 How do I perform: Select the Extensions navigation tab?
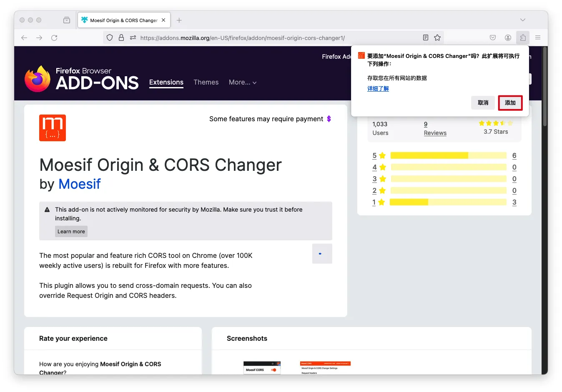(166, 82)
